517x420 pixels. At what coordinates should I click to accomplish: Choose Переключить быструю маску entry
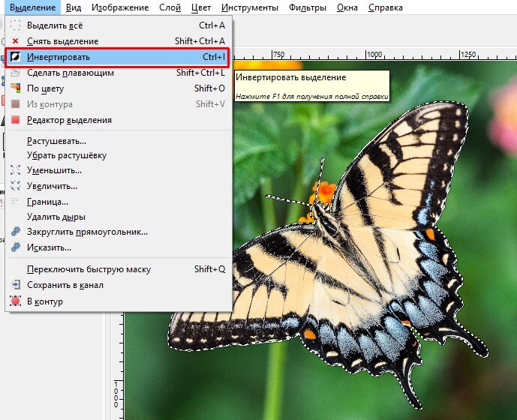(118, 269)
